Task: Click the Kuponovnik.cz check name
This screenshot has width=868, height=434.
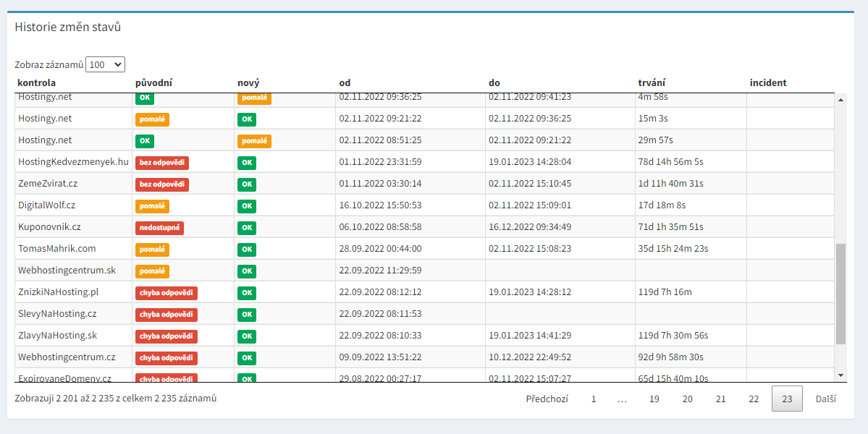Action: 49,226
